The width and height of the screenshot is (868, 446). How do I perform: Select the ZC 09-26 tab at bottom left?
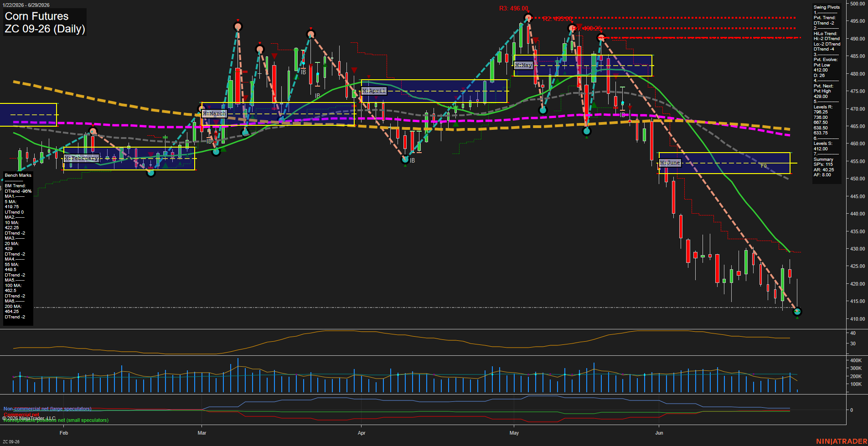click(x=11, y=441)
